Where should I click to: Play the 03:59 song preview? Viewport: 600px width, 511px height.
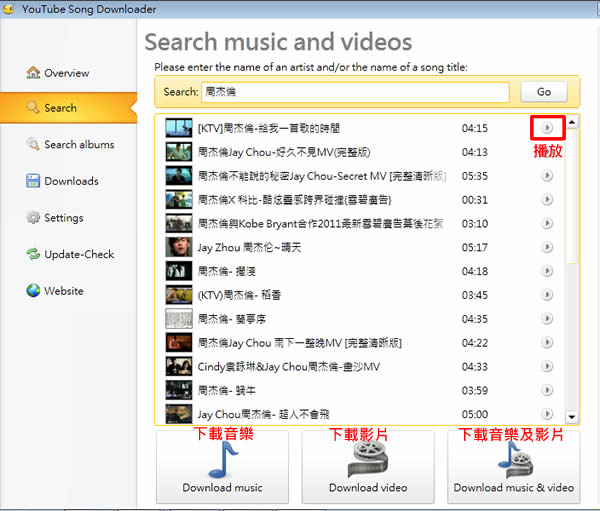547,390
